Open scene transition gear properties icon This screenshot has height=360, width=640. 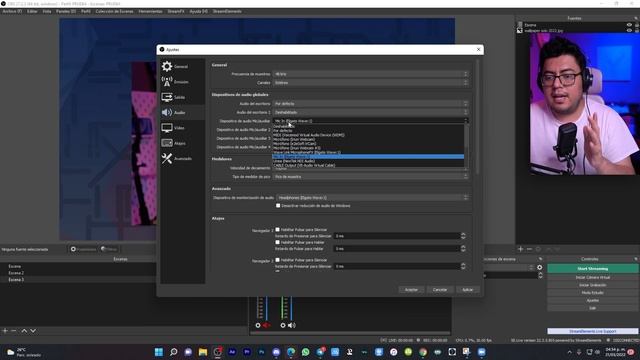click(540, 267)
